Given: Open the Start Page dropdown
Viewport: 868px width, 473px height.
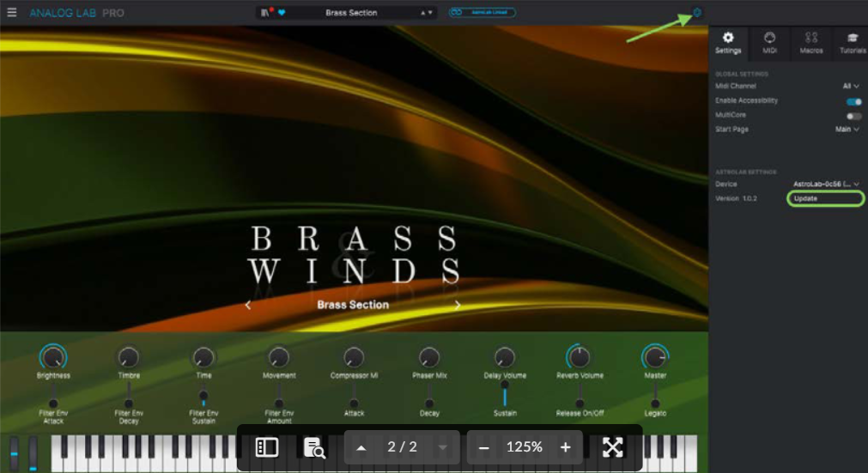Looking at the screenshot, I should point(847,130).
